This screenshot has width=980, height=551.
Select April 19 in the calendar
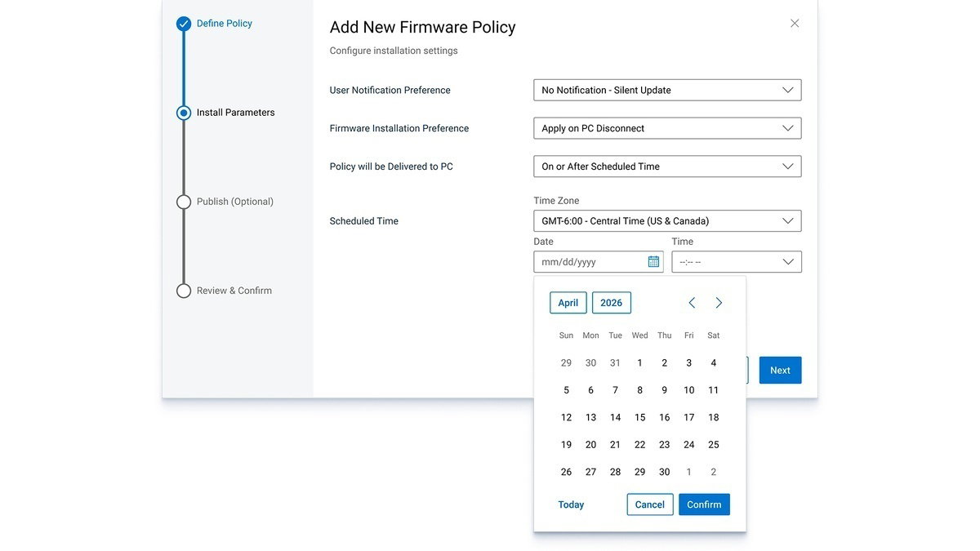click(x=567, y=445)
